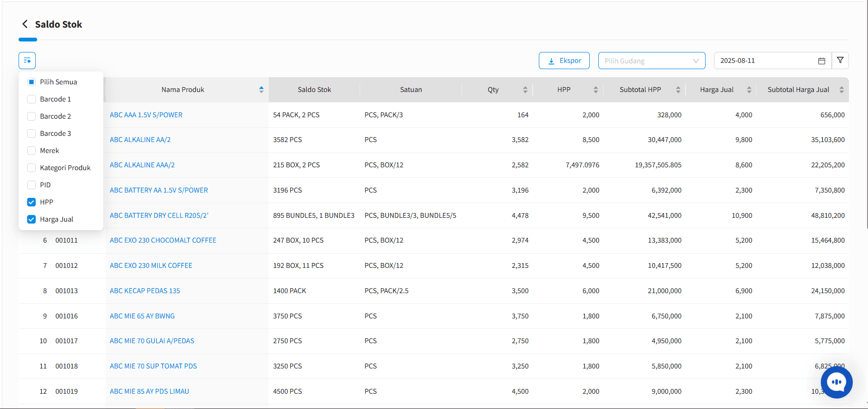Open product ABC BATTERY AA 1.5V S/POWER
The image size is (868, 409).
[x=159, y=190]
